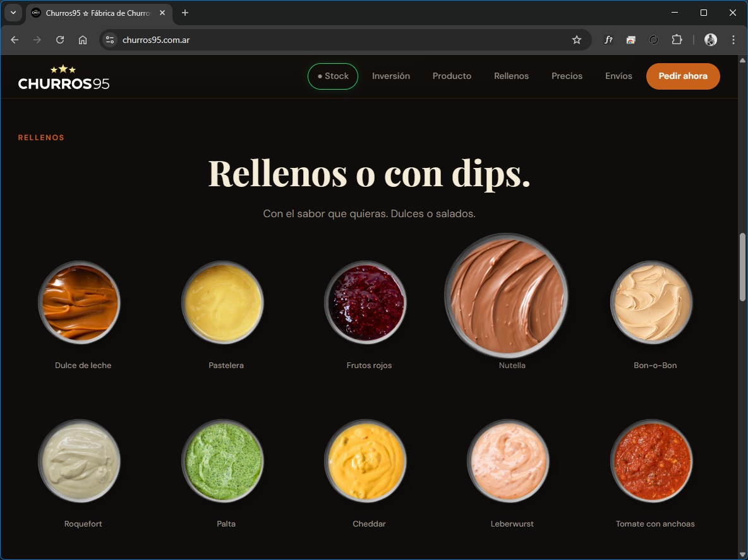Go back using the browser back arrow
Viewport: 748px width, 560px height.
[x=15, y=40]
